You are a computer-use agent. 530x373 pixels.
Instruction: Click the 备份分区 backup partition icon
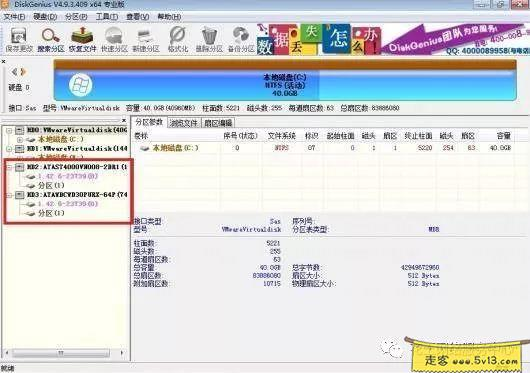coord(241,40)
